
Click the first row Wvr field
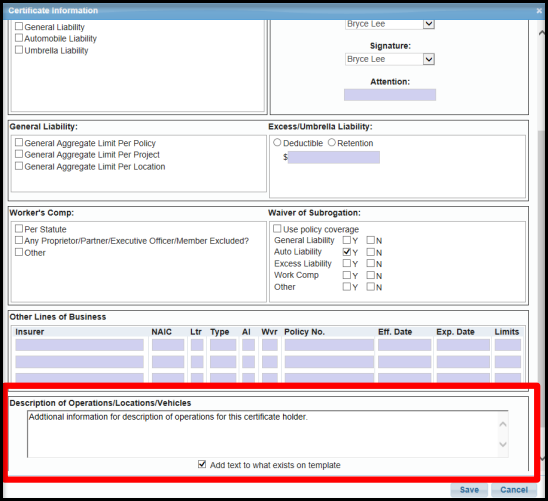pyautogui.click(x=270, y=345)
